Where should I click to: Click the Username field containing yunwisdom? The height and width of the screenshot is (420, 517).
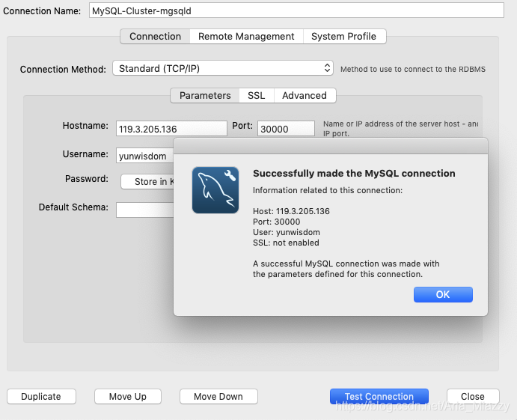(x=144, y=156)
